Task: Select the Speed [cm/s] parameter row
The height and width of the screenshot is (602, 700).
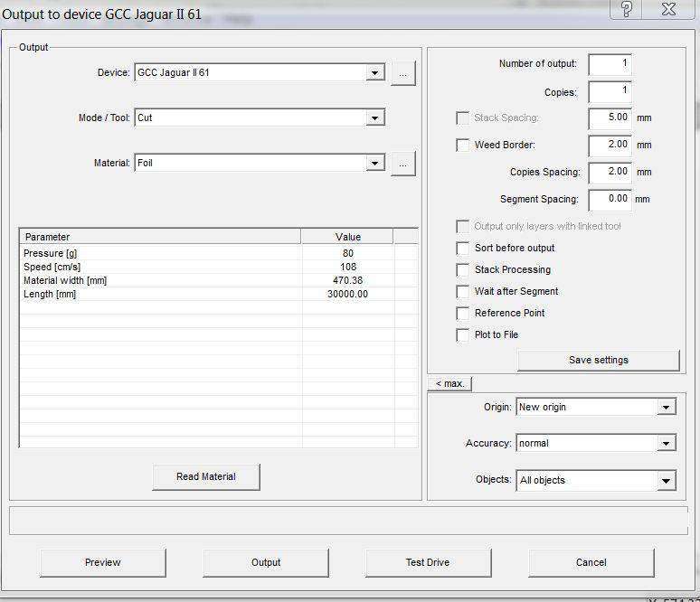Action: (219, 267)
